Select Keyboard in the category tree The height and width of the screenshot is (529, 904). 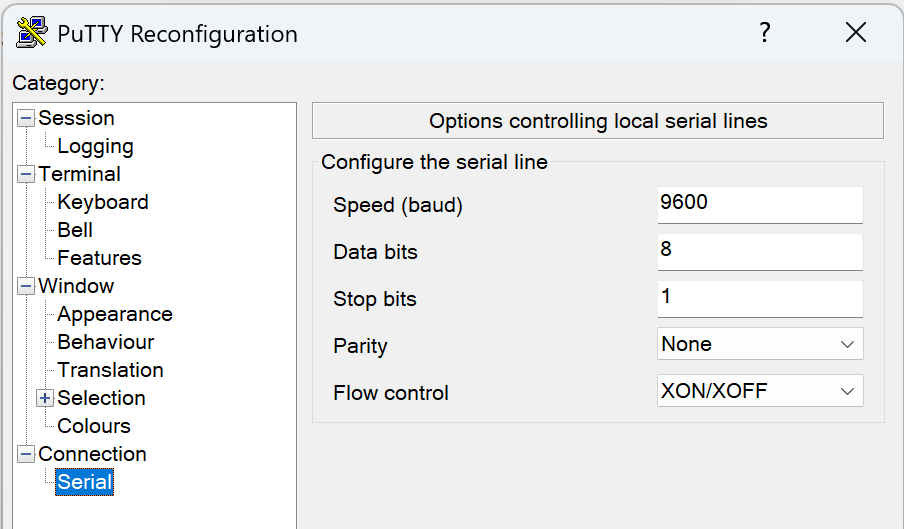(x=103, y=202)
